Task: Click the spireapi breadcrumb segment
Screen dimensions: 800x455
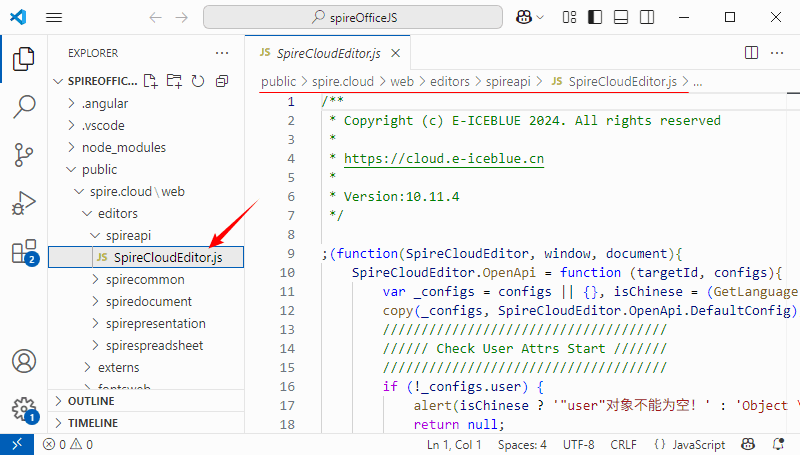Action: (x=508, y=82)
